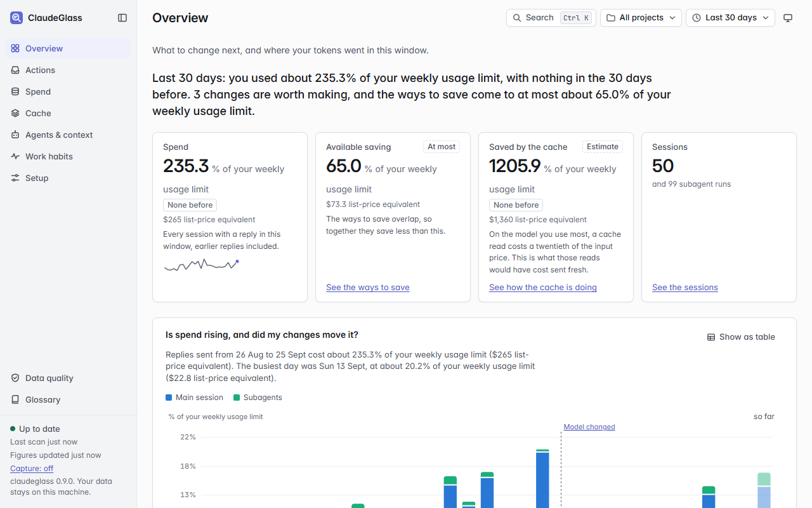Screen dimensions: 812x508
Task: Click the clock icon in Last 30 days
Action: [x=697, y=18]
